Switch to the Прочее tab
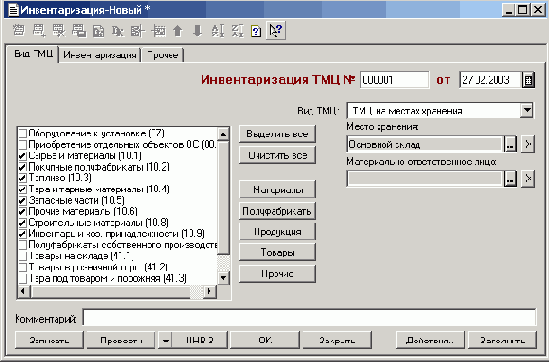549x362 pixels. 163,55
